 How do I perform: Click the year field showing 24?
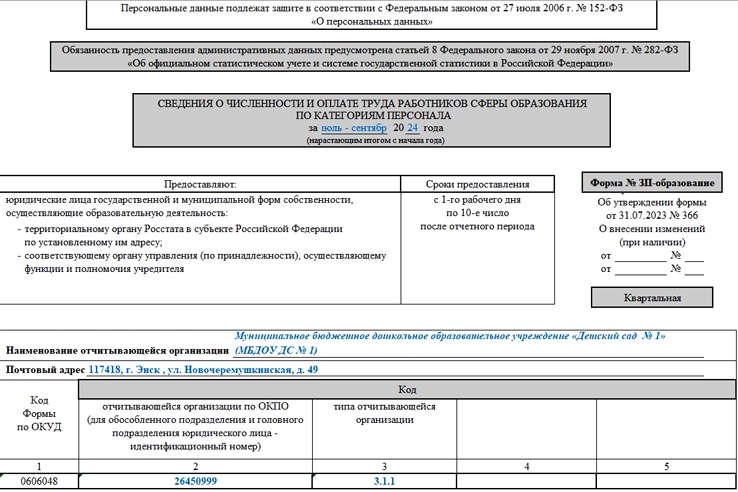(x=412, y=128)
